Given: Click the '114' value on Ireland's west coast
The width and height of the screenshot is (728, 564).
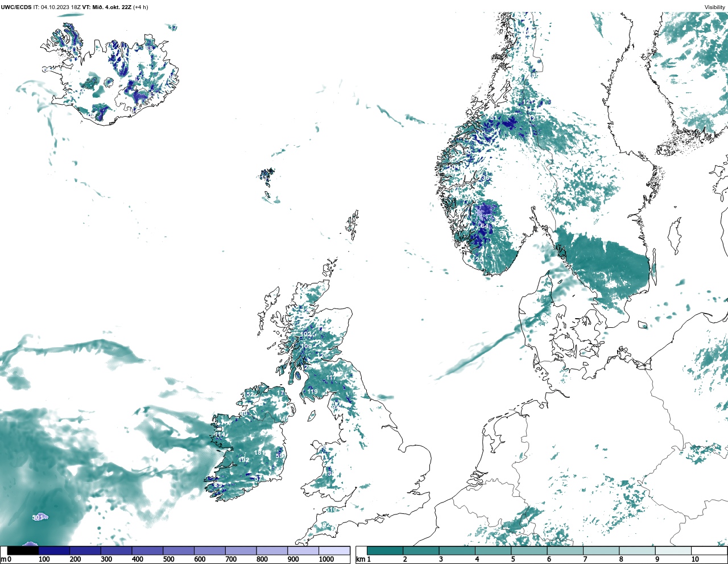Looking at the screenshot, I should [x=220, y=435].
